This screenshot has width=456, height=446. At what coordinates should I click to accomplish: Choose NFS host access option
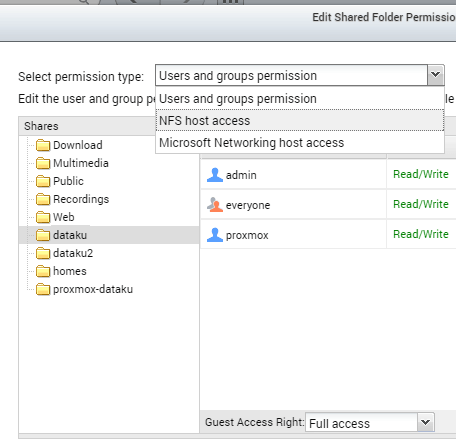point(300,120)
